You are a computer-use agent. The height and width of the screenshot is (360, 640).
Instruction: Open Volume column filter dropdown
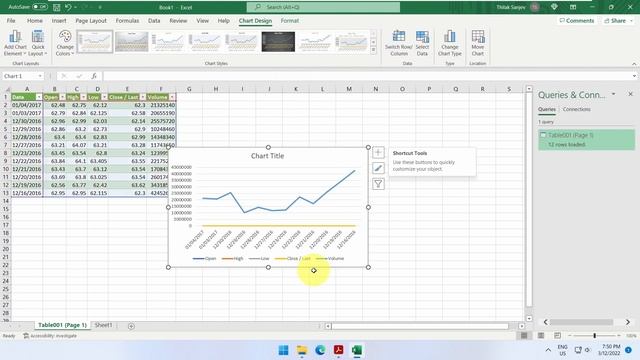pos(172,97)
